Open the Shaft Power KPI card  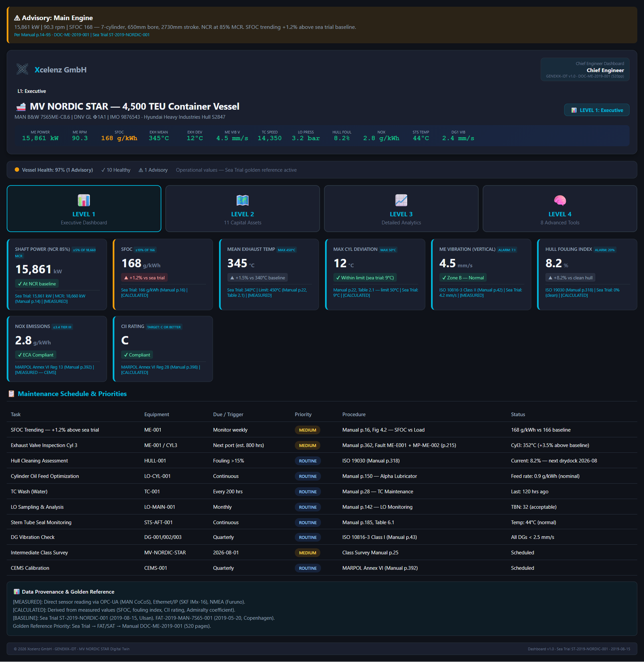(57, 274)
